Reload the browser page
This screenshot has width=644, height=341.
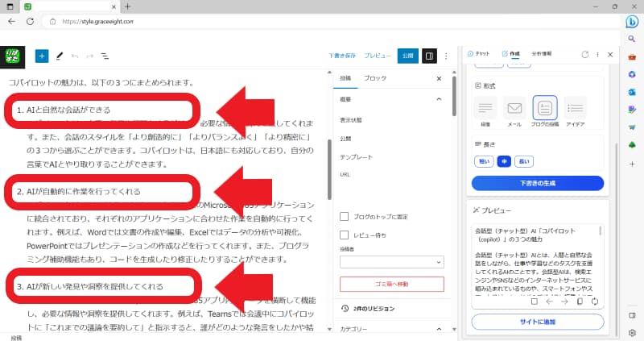(31, 22)
